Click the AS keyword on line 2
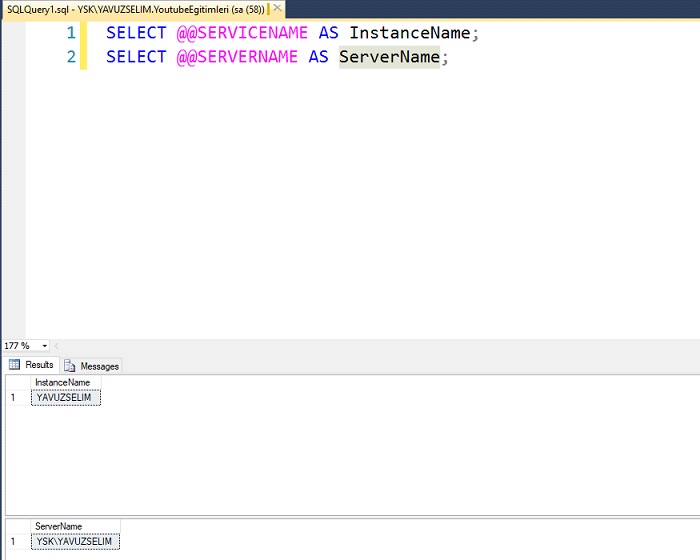This screenshot has height=560, width=700. point(318,57)
